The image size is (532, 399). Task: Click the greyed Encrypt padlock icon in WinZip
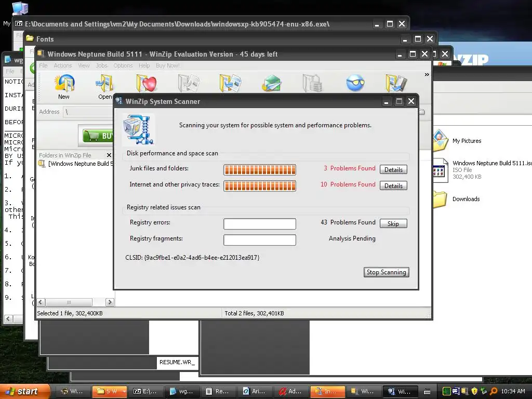click(x=312, y=84)
